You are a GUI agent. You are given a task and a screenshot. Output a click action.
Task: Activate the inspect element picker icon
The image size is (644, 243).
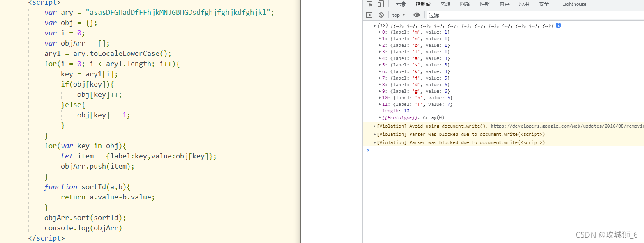click(x=370, y=4)
